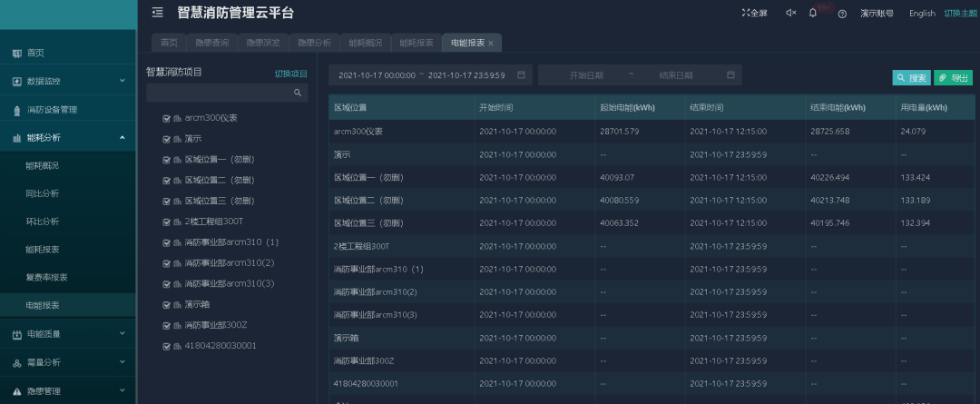
Task: Toggle fullscreen via 全屏 button
Action: click(x=754, y=13)
